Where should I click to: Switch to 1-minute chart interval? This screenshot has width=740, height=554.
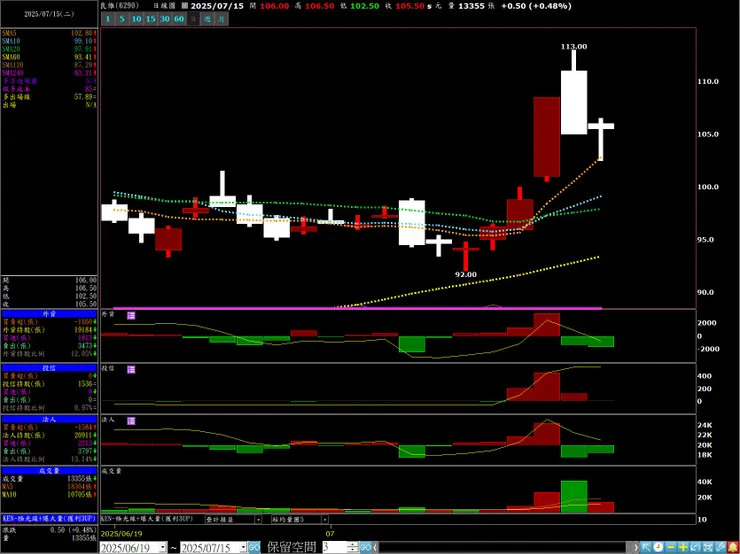tap(108, 19)
